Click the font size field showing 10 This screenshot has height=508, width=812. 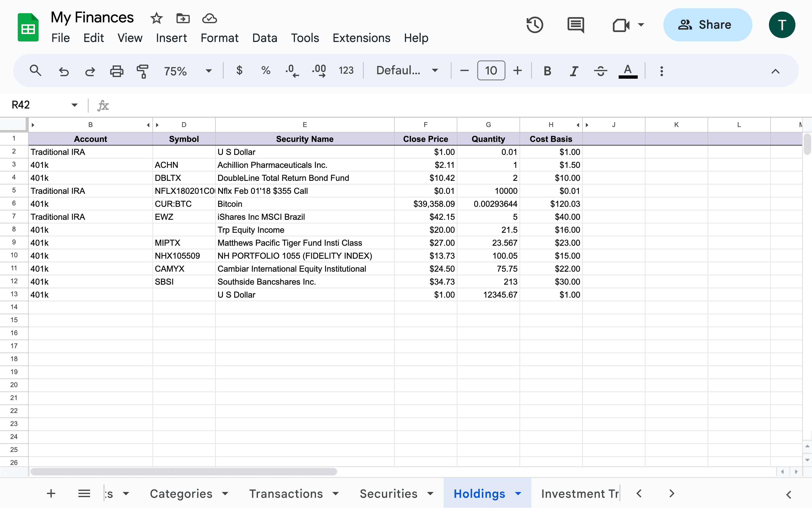(x=491, y=71)
